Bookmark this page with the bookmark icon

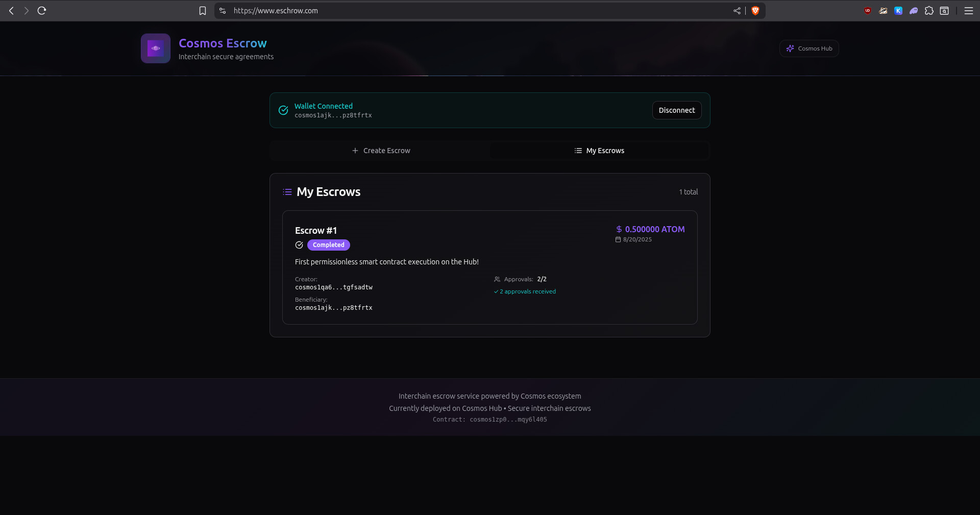203,11
